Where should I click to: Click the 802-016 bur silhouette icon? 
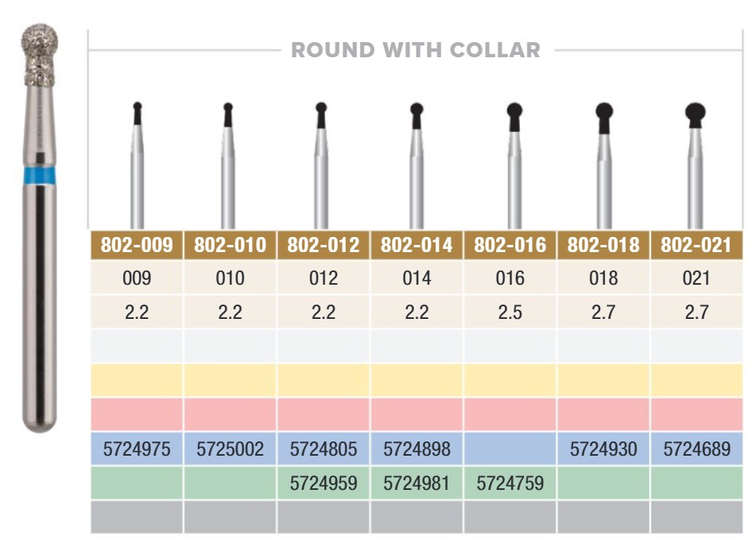(514, 165)
